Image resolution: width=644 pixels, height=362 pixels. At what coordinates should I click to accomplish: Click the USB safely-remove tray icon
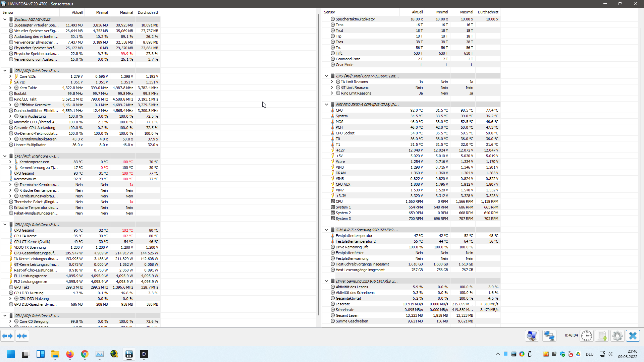point(530,354)
